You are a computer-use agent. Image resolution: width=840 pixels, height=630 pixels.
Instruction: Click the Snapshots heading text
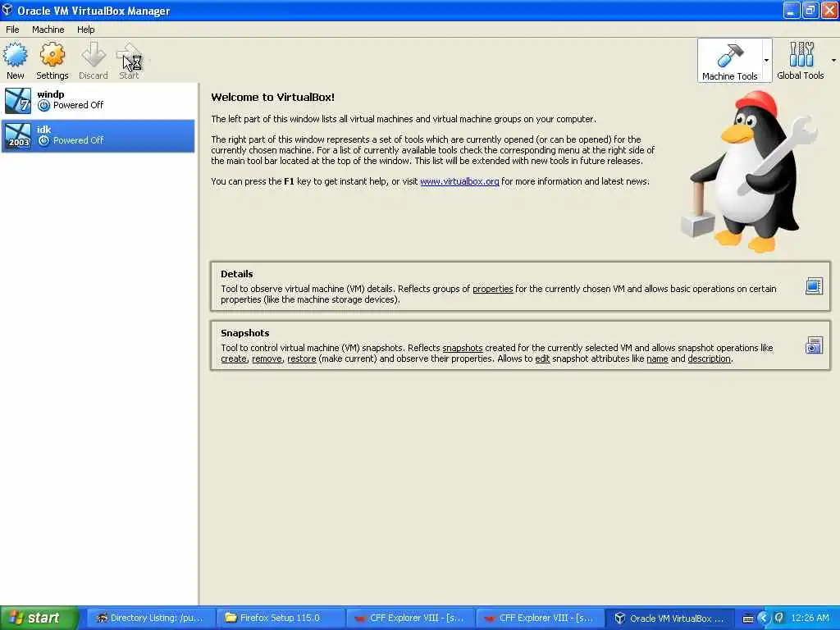pos(244,333)
